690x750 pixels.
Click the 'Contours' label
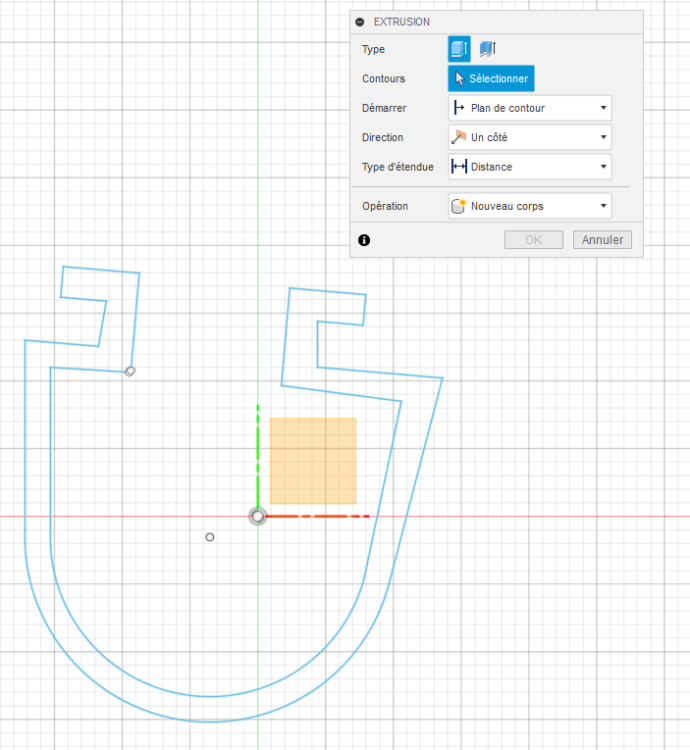[383, 78]
